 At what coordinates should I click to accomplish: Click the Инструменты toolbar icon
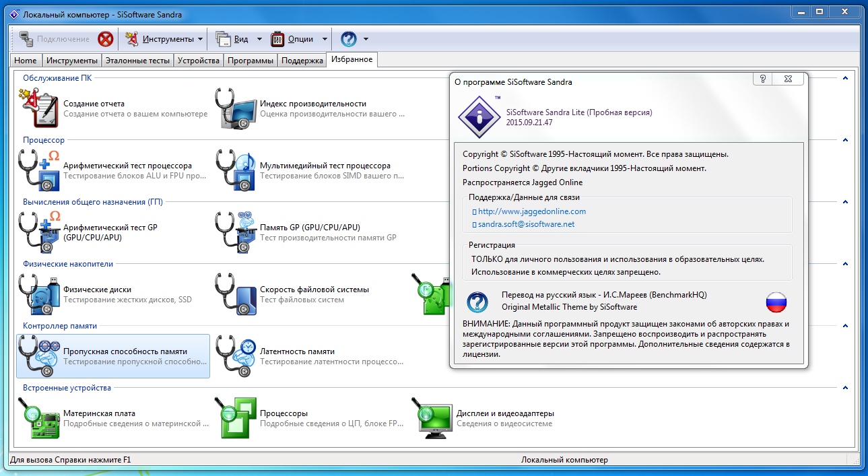[x=133, y=39]
